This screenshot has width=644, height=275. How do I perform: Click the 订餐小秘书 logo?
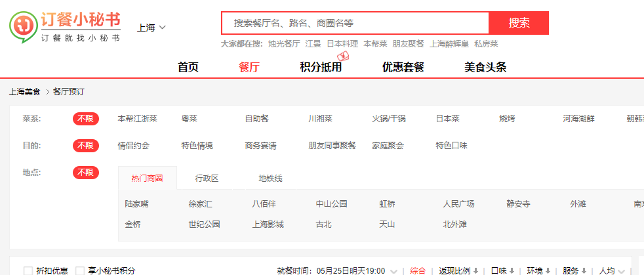coord(65,26)
